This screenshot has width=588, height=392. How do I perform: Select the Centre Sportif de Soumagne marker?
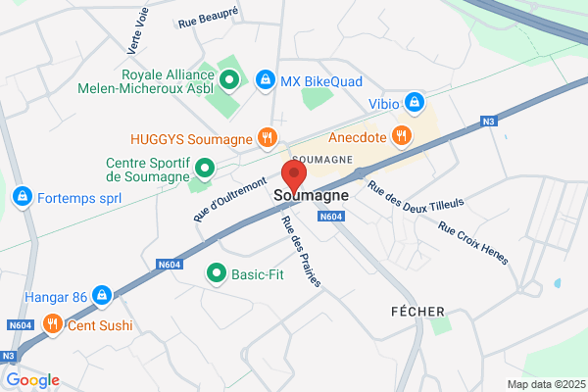tap(205, 169)
